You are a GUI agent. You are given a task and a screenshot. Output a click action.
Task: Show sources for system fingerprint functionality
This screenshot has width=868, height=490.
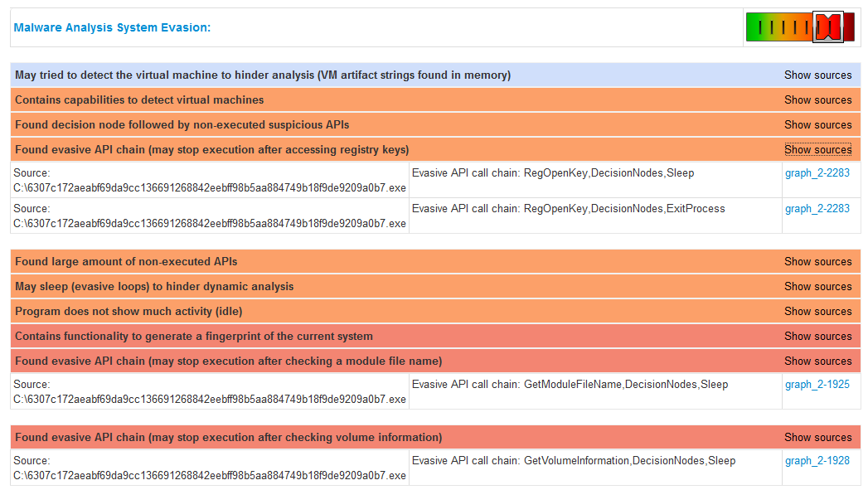pos(817,336)
